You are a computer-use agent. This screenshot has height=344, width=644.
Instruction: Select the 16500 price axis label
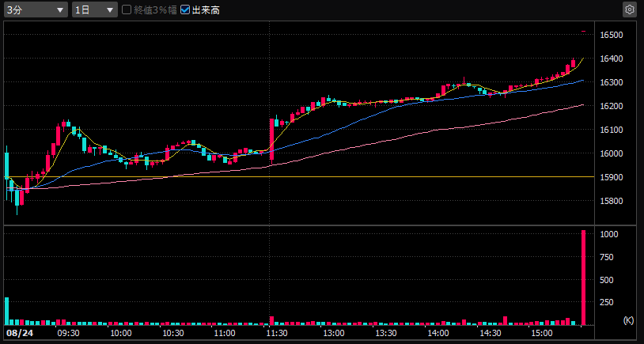click(611, 35)
